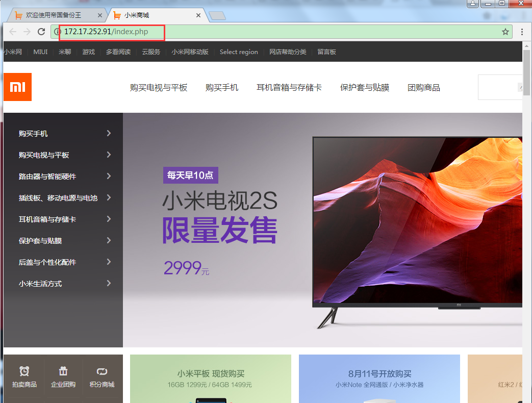Viewport: 532px width, 403px height.
Task: Click the address bar URL field
Action: (282, 32)
